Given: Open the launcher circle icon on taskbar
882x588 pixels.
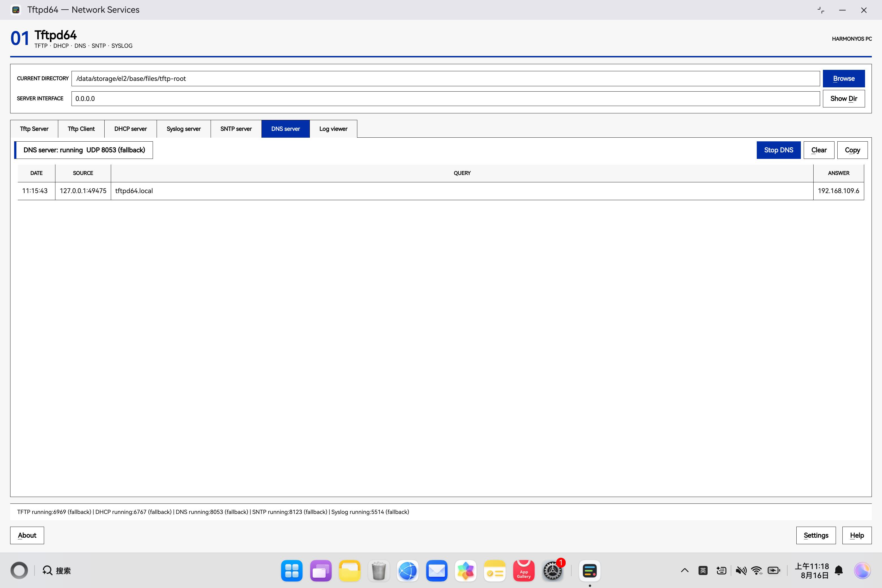Looking at the screenshot, I should 19,570.
